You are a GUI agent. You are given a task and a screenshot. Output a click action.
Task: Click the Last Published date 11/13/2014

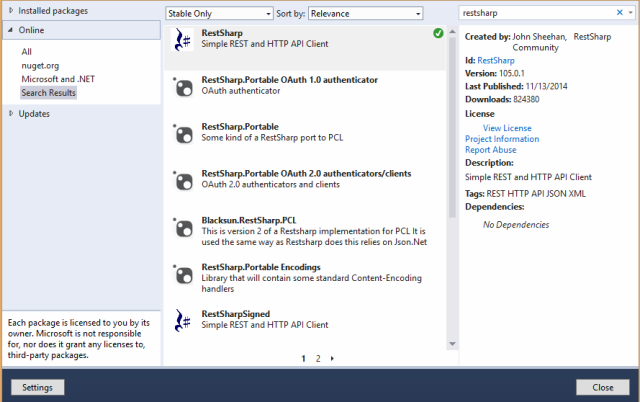tap(547, 87)
